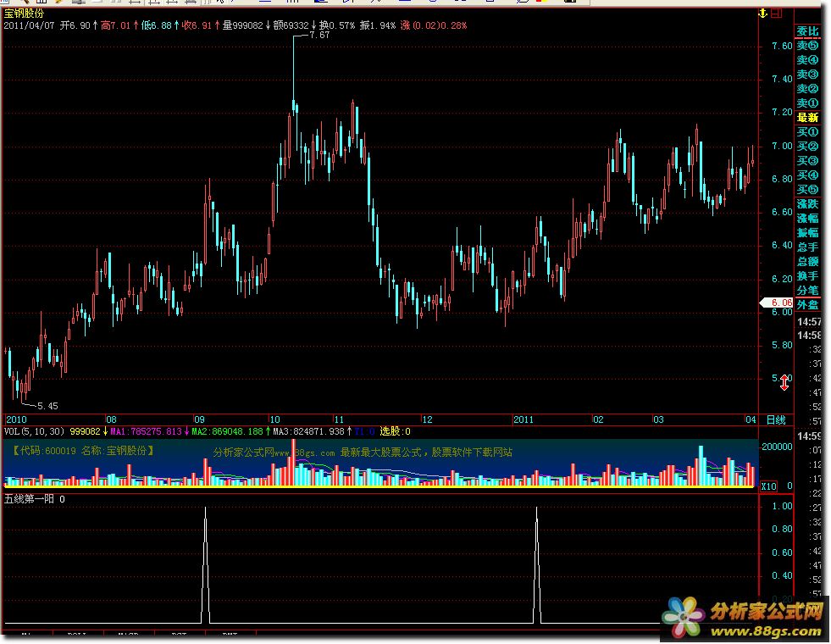The height and width of the screenshot is (644, 831).
Task: Click the 09 month marker on time axis
Action: pyautogui.click(x=199, y=419)
